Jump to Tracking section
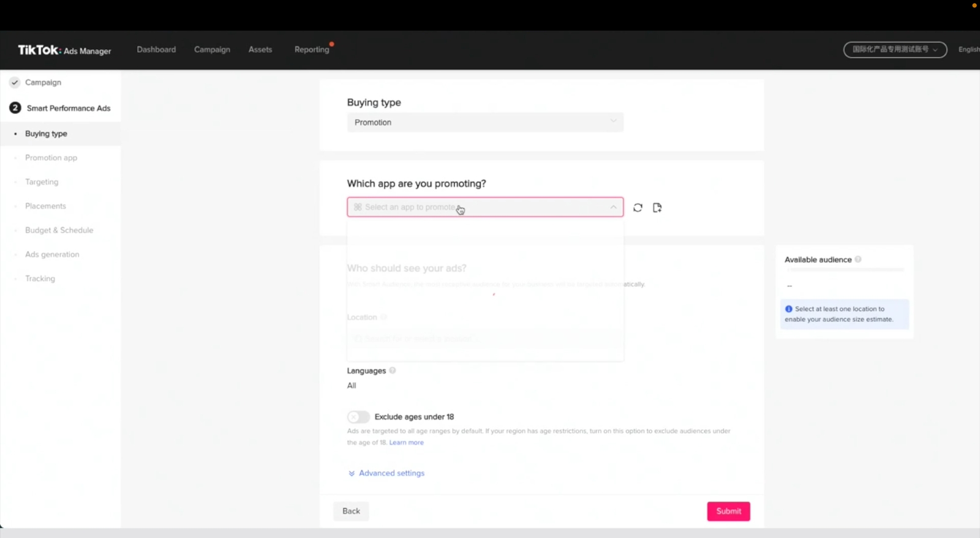980x538 pixels. coord(40,278)
